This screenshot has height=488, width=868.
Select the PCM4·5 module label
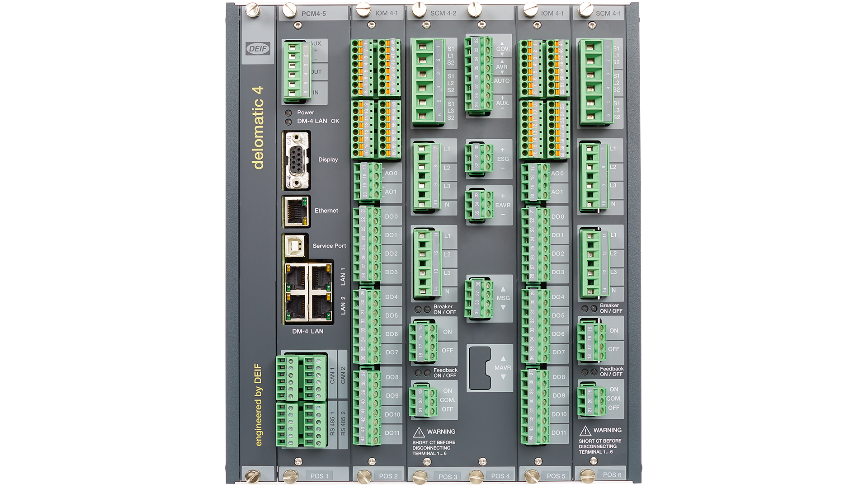point(314,14)
